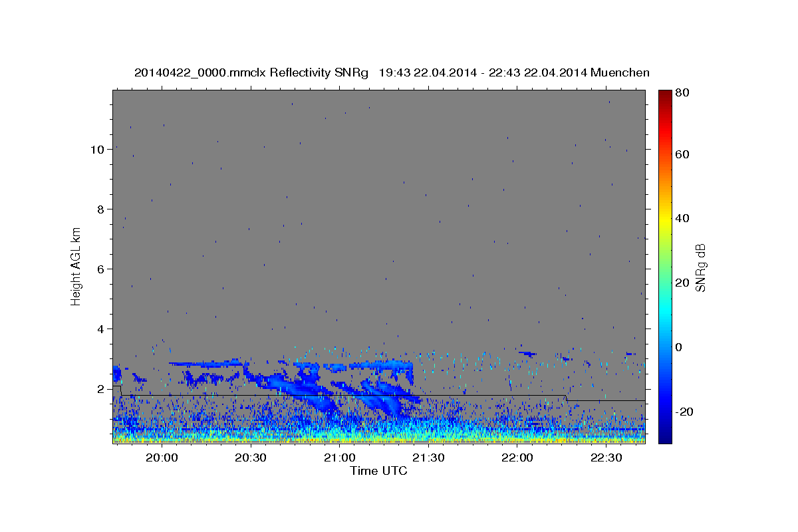Click the yellow ground-clutter band at plot bottom
Viewport: 798px width, 532px height.
pyautogui.click(x=378, y=439)
